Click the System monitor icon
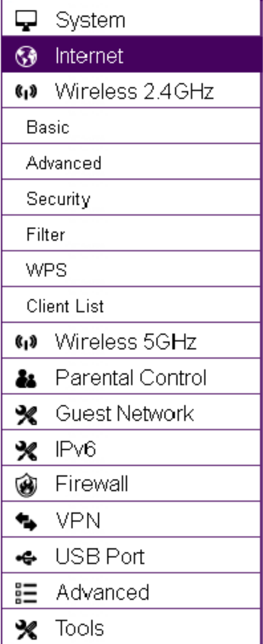Viewport: 263px width, 644px height. [26, 20]
